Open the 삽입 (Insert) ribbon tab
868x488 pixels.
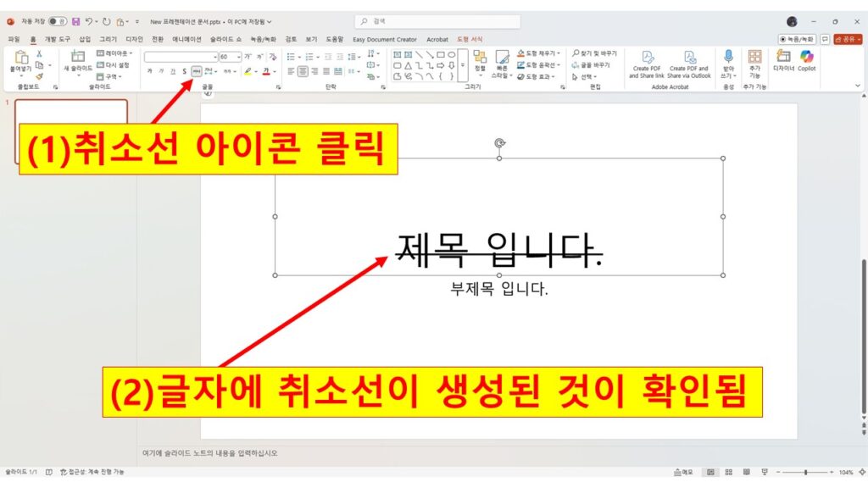tap(85, 39)
